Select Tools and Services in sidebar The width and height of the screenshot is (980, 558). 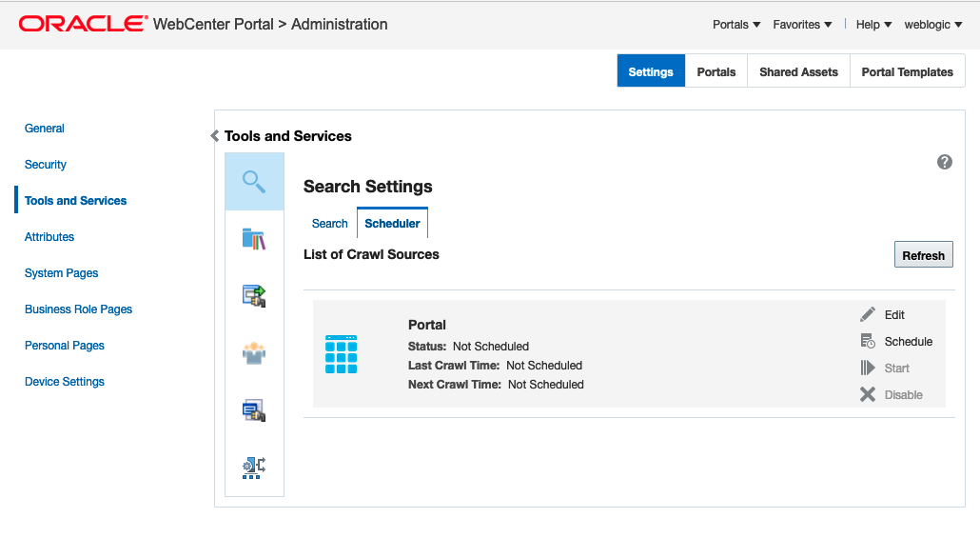tap(75, 201)
